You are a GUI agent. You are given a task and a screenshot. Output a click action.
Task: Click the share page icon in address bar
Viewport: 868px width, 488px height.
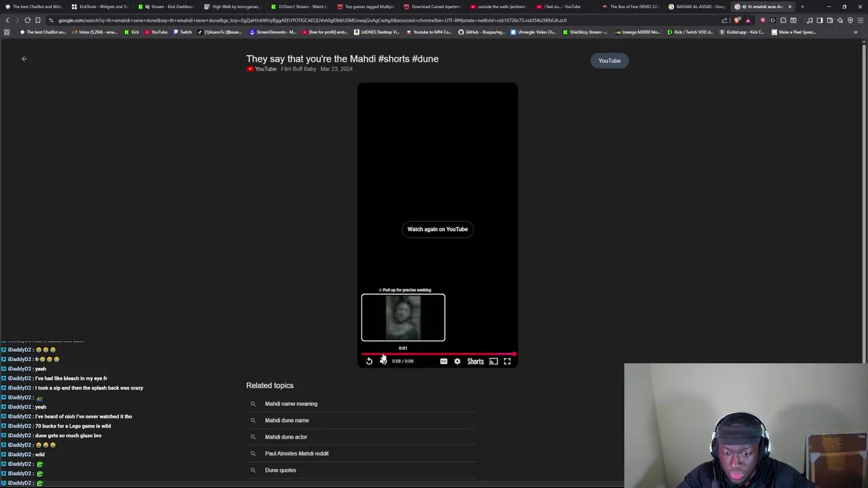click(724, 20)
